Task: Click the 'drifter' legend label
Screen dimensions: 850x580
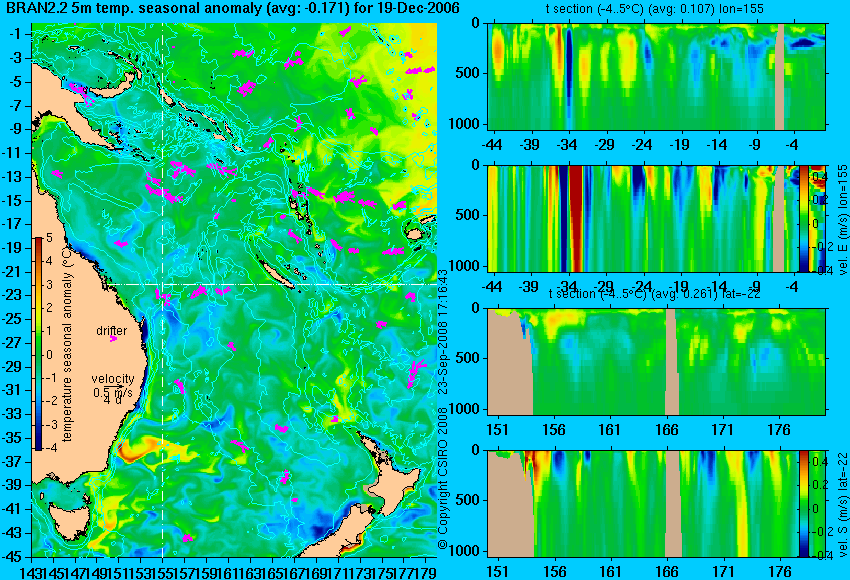Action: (112, 331)
